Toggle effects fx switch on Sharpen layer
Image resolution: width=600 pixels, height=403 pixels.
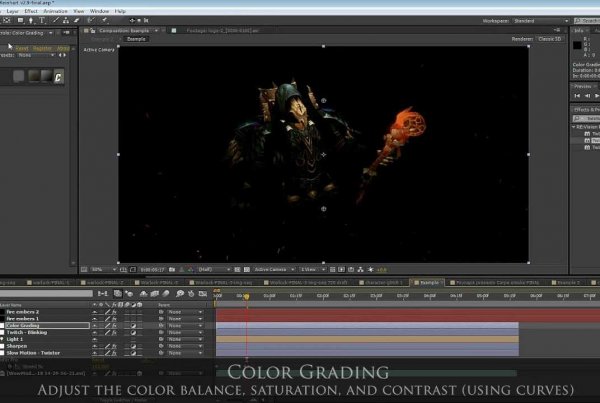pos(114,346)
